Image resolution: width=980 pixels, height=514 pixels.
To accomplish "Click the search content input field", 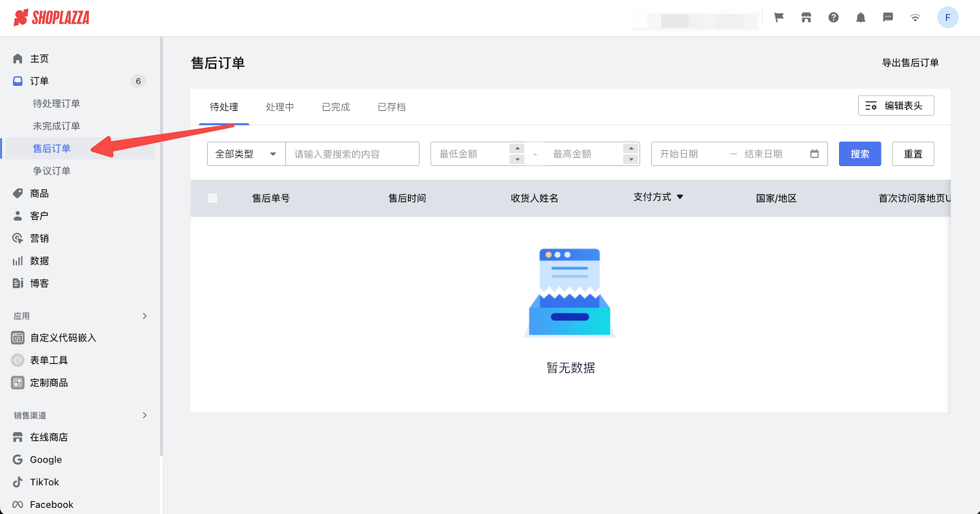I will click(x=352, y=154).
